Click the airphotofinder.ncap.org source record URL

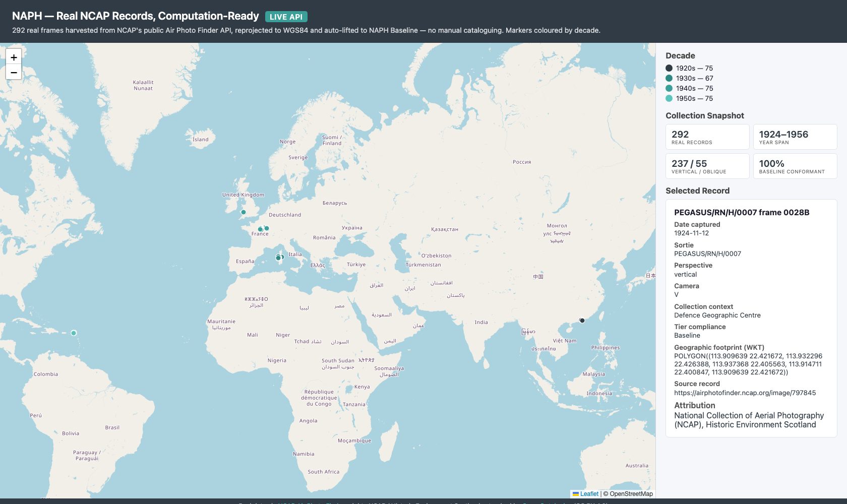click(745, 393)
